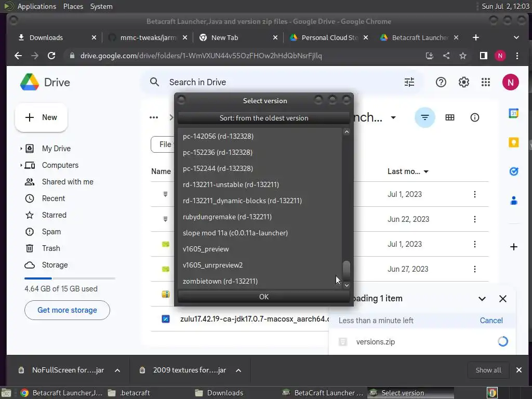Toggle the Drive filter button

(425, 117)
